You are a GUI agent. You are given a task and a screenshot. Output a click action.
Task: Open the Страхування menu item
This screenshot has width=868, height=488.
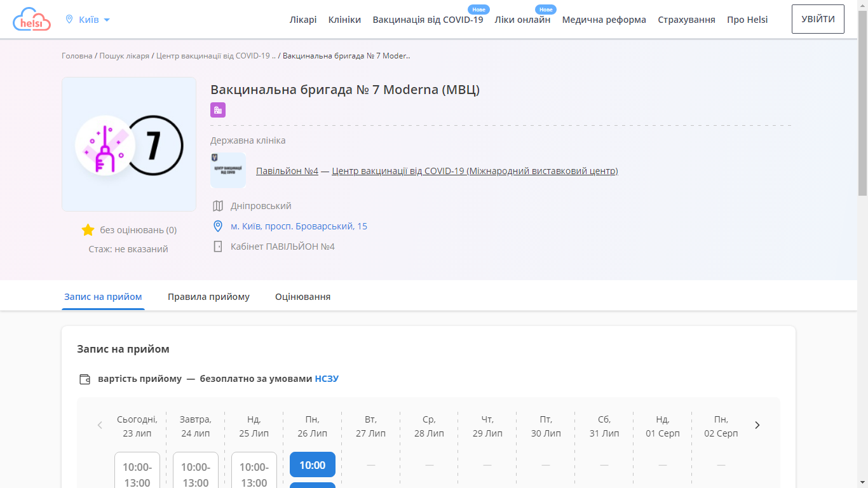point(686,20)
